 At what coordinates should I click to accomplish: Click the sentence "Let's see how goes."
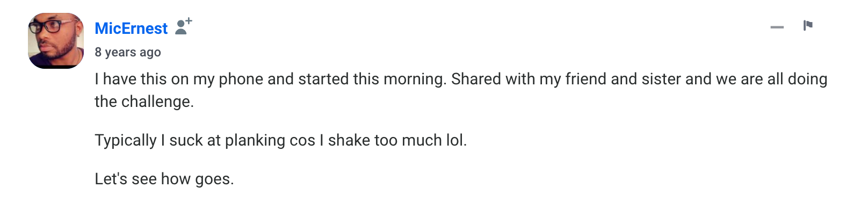(164, 179)
